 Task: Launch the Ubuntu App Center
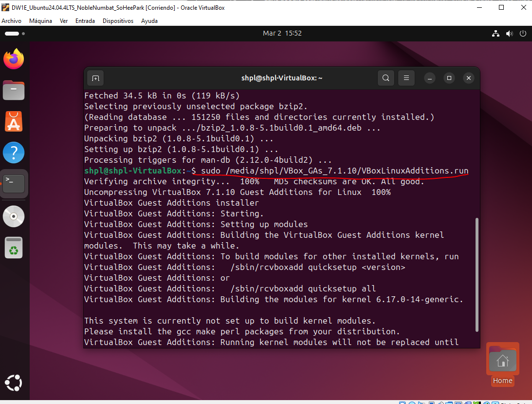14,121
